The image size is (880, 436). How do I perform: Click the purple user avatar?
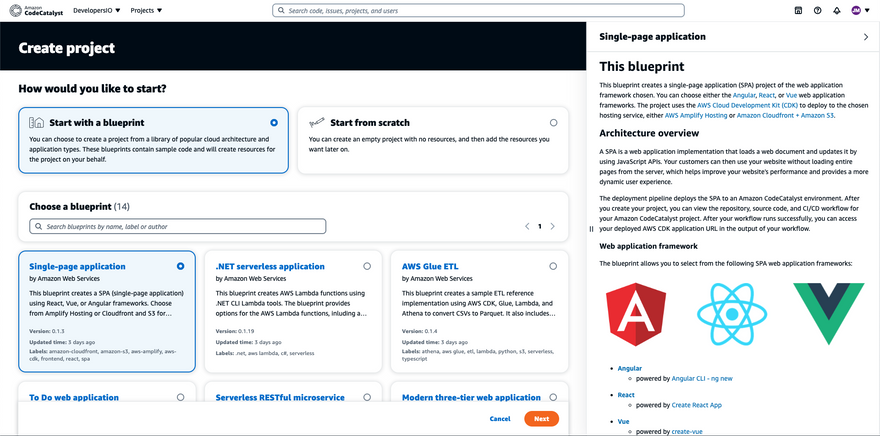[856, 10]
